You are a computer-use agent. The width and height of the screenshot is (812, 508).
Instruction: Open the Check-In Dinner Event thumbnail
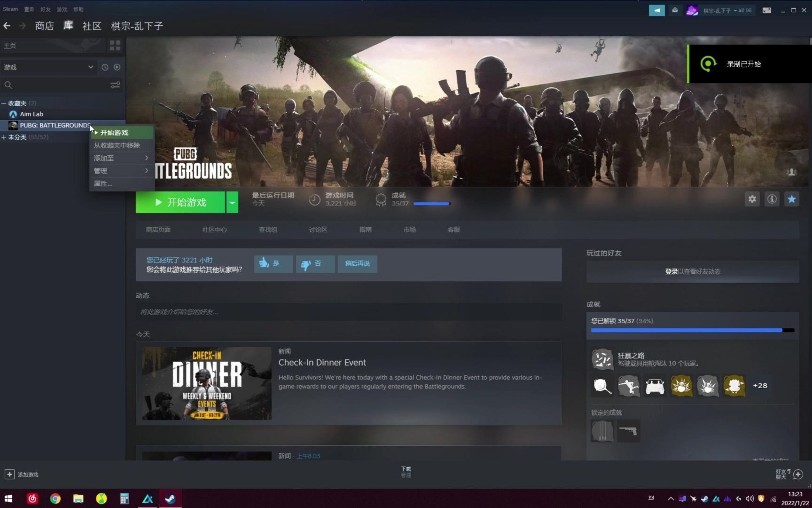[x=207, y=383]
